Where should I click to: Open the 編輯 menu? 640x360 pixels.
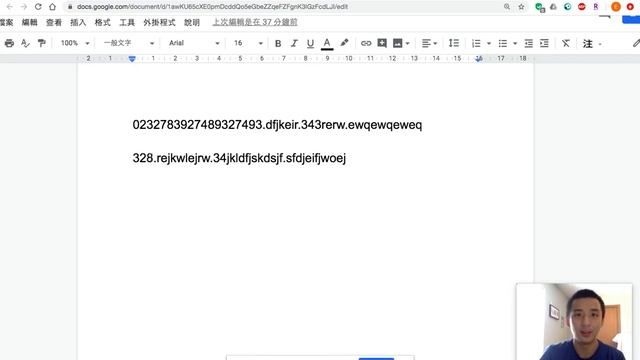[x=29, y=22]
